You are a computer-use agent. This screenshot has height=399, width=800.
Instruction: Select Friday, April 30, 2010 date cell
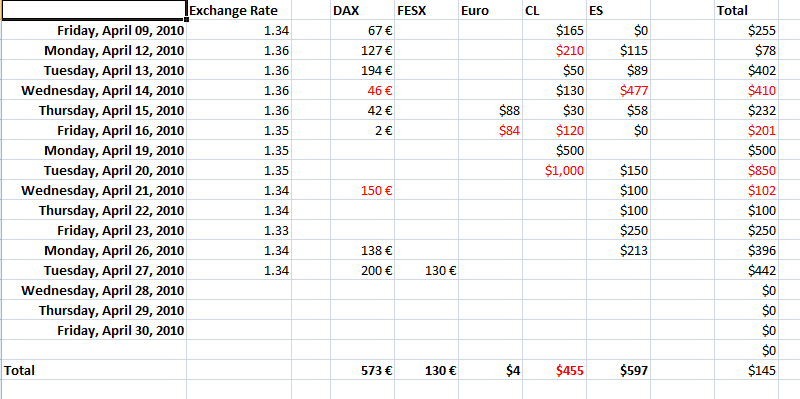click(94, 331)
